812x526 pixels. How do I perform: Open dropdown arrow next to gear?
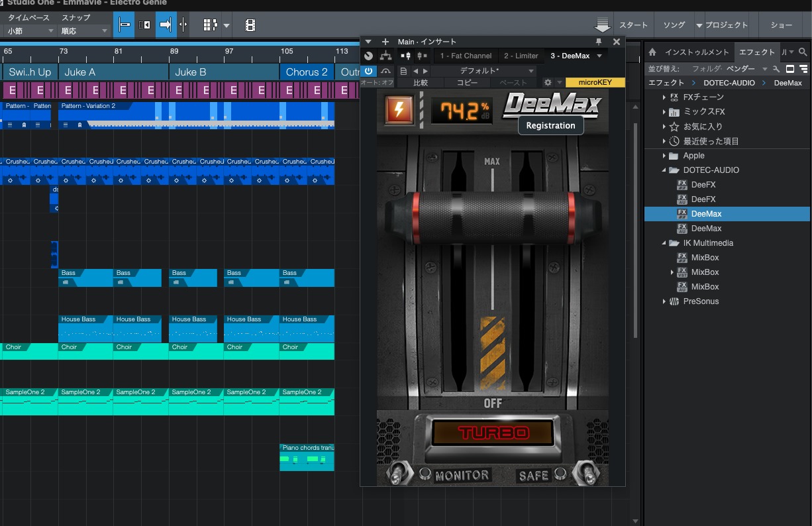[x=560, y=83]
